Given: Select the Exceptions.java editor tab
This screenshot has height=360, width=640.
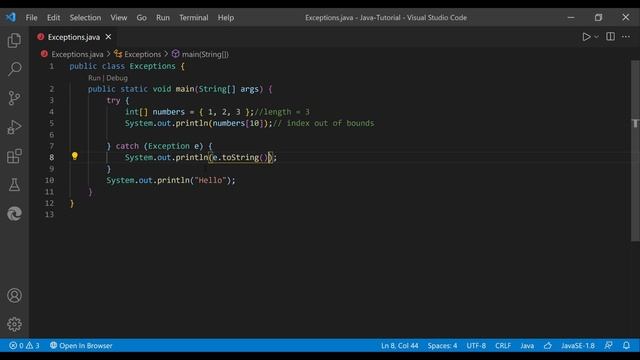Looking at the screenshot, I should click(73, 37).
